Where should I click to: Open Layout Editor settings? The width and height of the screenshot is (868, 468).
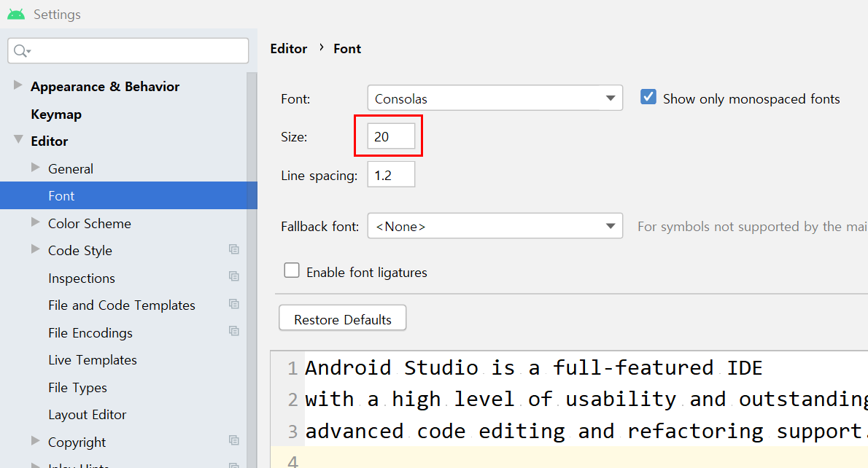tap(87, 415)
